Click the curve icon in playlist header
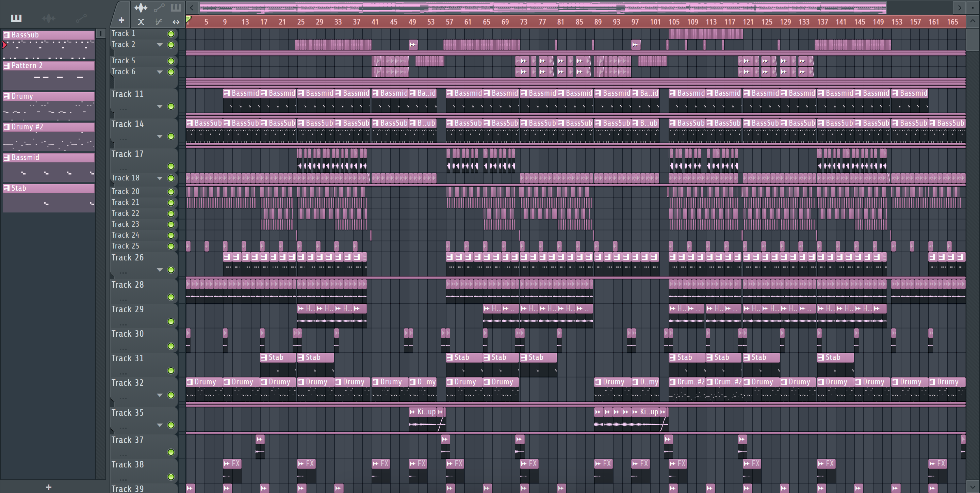 point(159,22)
